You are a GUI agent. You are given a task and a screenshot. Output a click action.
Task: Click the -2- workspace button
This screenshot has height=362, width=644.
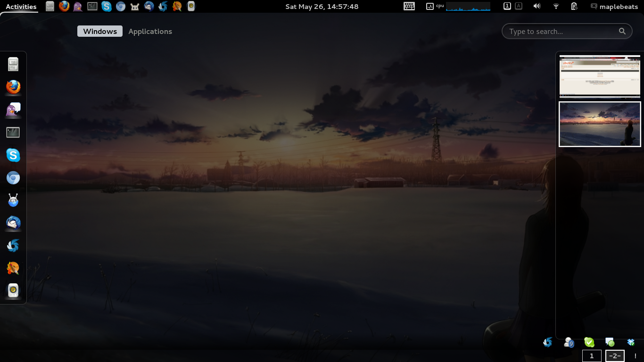click(x=615, y=356)
